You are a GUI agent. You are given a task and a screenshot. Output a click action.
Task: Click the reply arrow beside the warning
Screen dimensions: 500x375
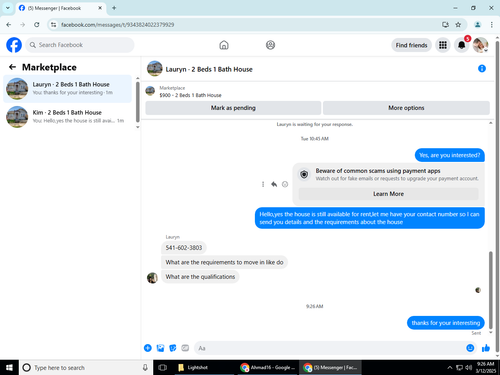pyautogui.click(x=274, y=184)
